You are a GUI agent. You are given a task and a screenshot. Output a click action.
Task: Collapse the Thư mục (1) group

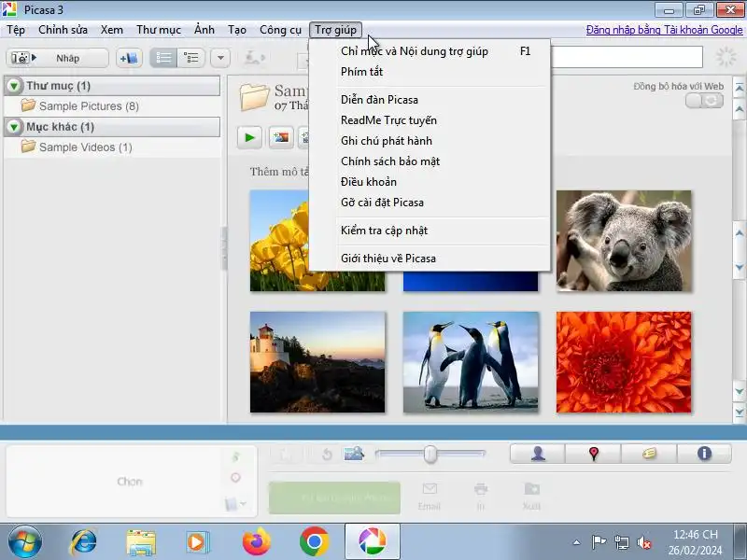[14, 86]
